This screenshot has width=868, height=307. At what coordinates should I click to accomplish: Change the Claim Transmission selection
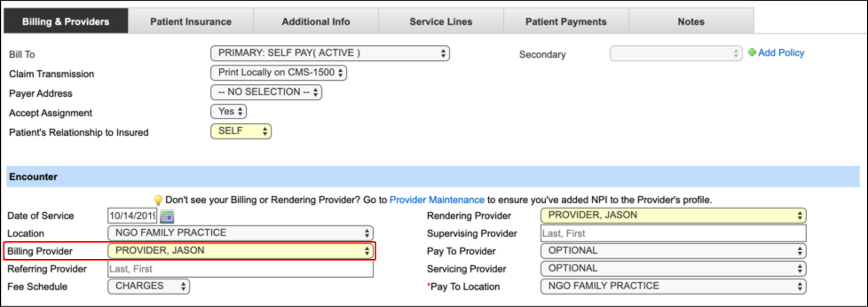pos(280,72)
